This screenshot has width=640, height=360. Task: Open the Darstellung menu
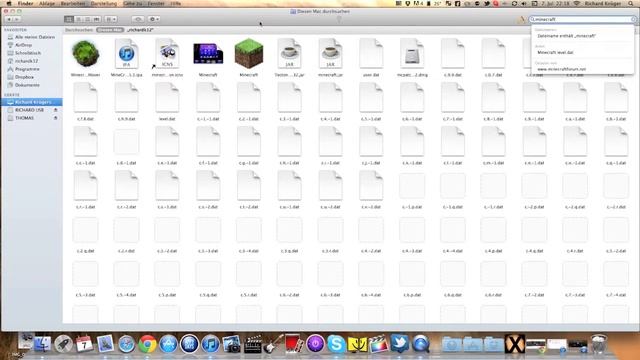(104, 3)
